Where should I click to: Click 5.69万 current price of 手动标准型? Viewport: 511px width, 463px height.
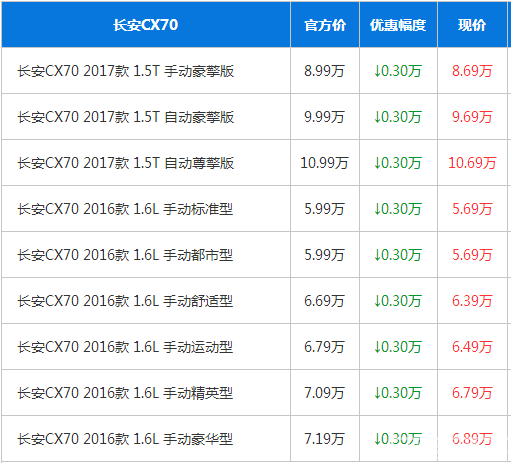click(472, 209)
